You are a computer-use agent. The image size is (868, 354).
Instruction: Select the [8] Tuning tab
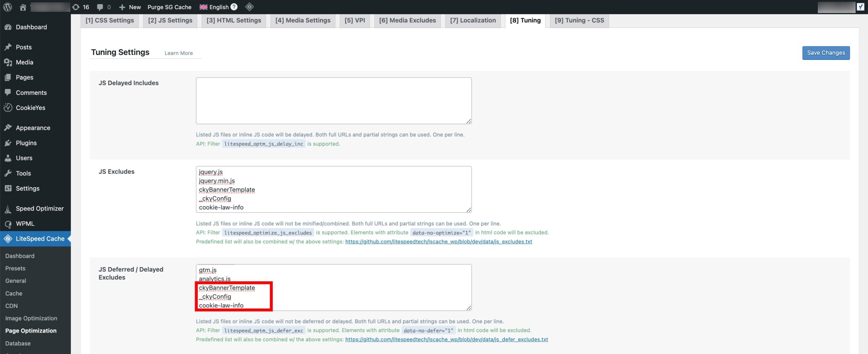[x=525, y=20]
